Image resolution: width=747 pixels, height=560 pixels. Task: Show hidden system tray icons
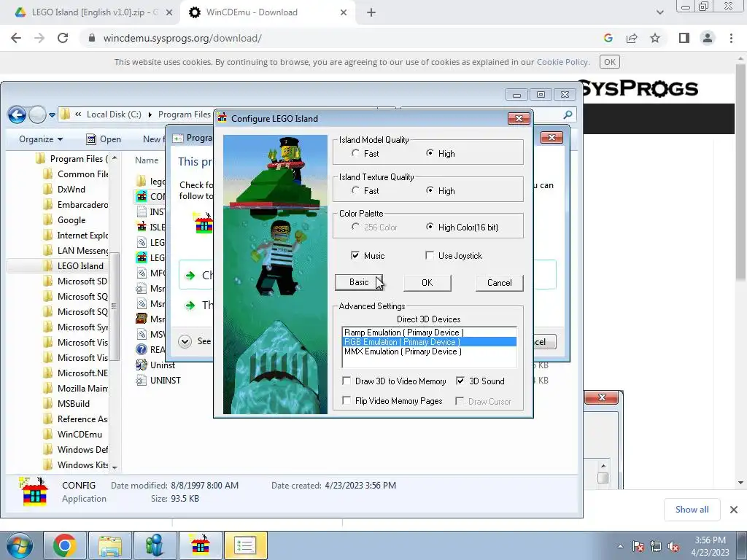point(620,546)
